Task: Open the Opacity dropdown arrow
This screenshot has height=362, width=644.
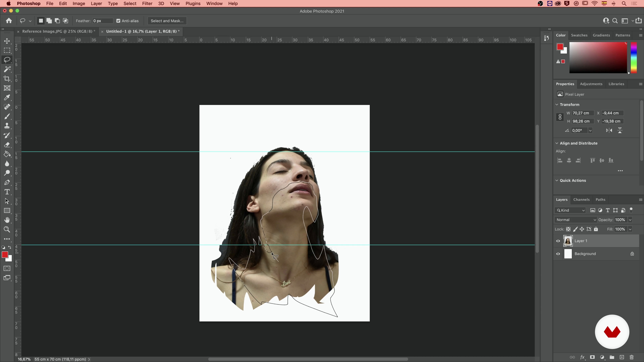Action: click(x=630, y=220)
